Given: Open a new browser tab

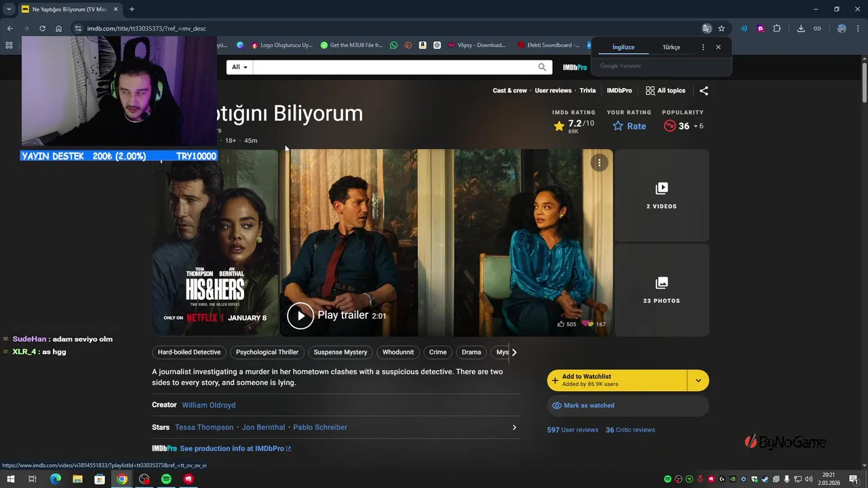Looking at the screenshot, I should (132, 9).
